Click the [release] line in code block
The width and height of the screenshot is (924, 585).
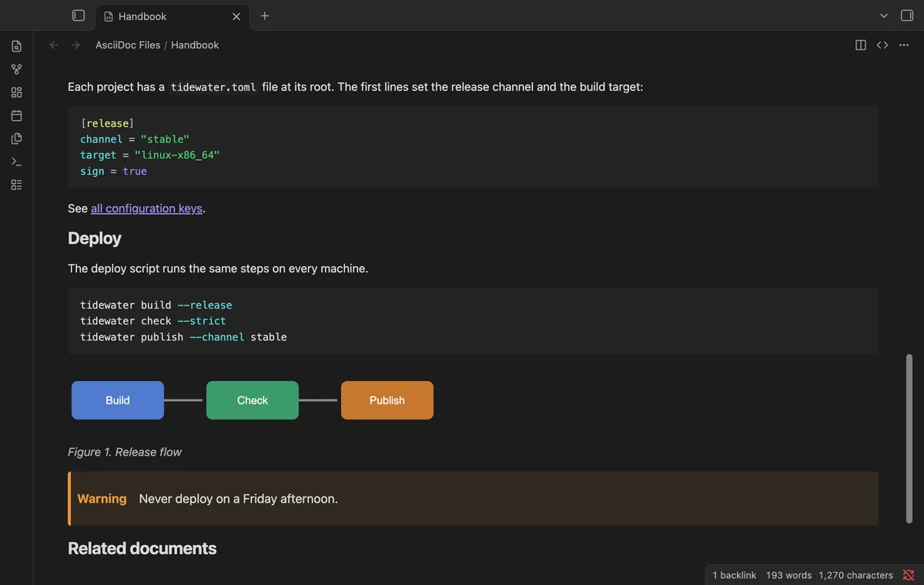click(107, 123)
